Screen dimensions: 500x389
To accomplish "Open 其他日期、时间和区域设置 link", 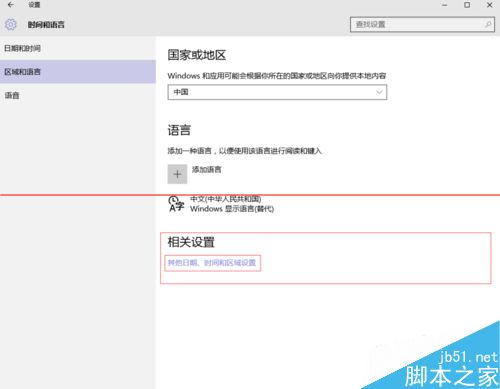I will point(212,263).
